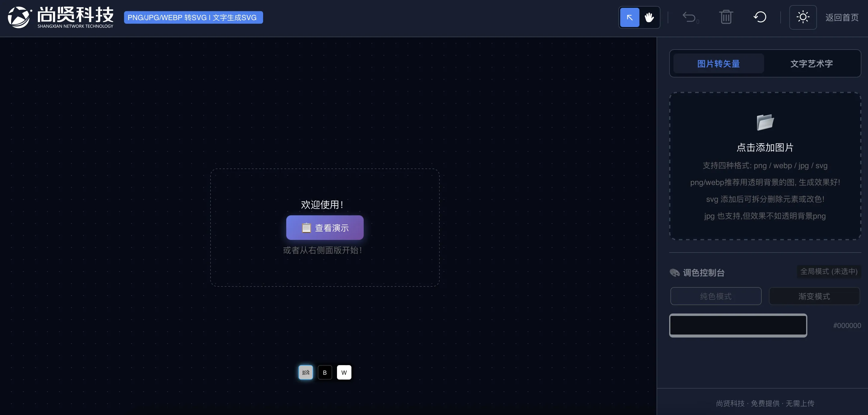Click the folder icon to add image

765,122
